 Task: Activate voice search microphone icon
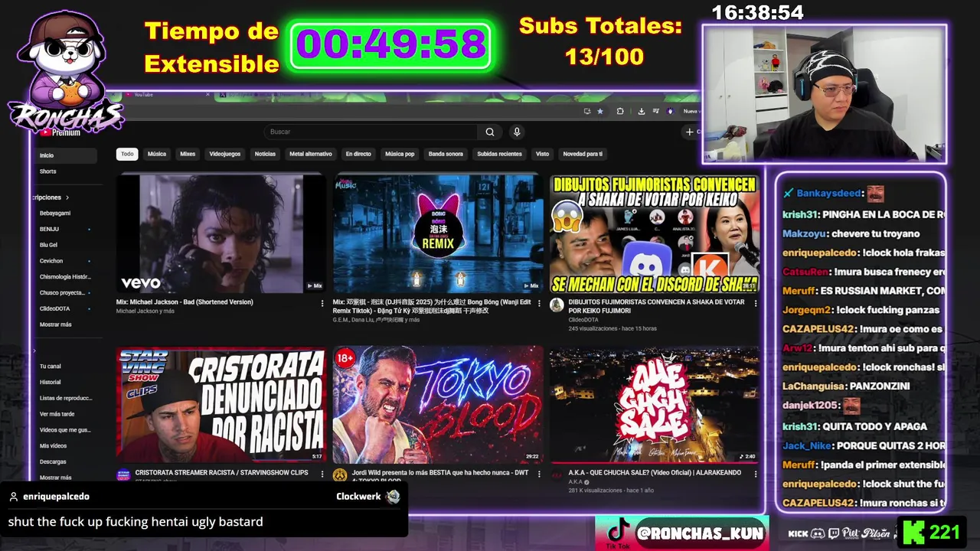[x=517, y=132]
